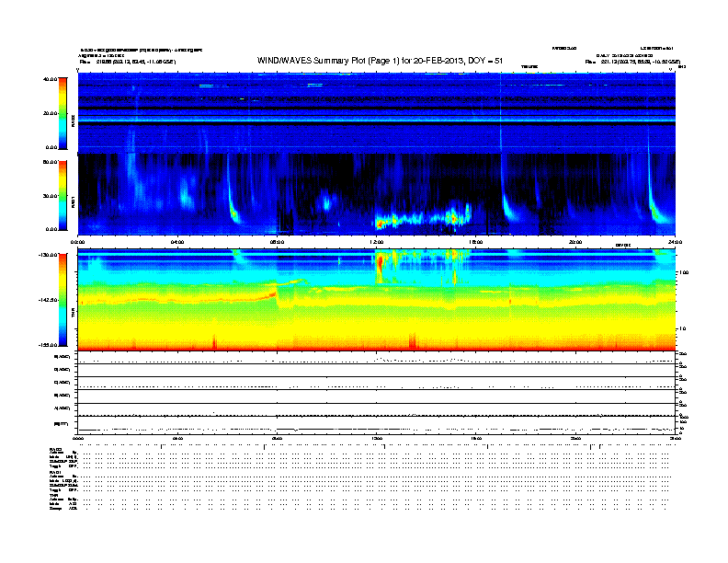Click the 16:00 tick under the RAD1 panel
This screenshot has width=728, height=563.
pos(476,242)
